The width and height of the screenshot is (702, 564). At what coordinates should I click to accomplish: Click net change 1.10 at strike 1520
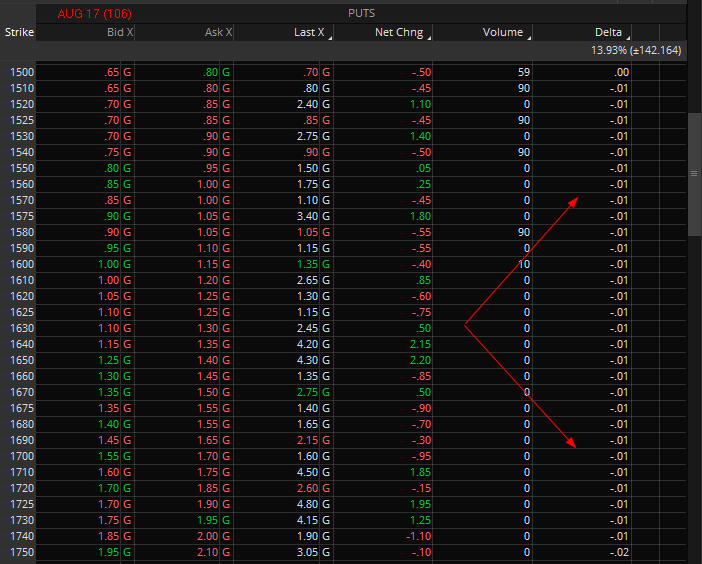[420, 104]
